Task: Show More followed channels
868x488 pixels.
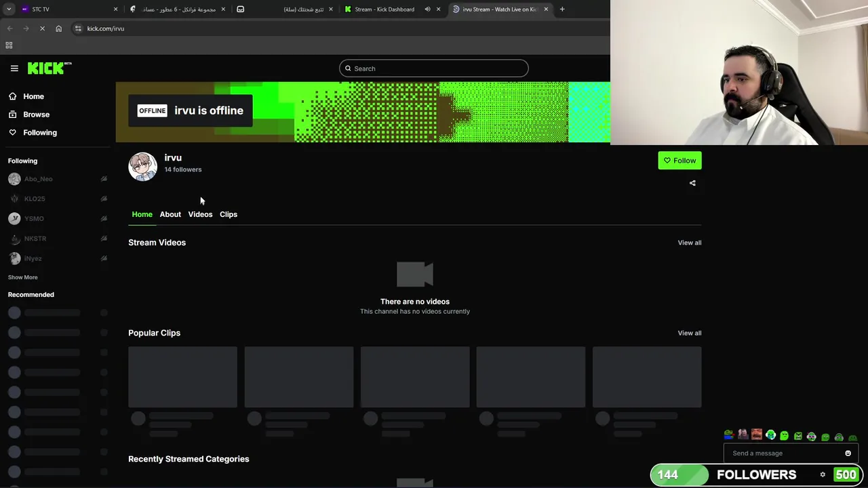Action: tap(22, 277)
